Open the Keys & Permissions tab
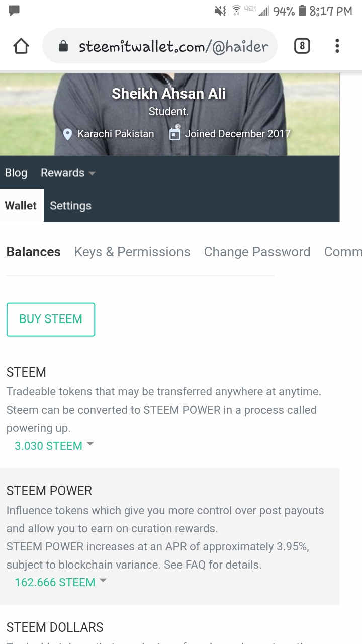Screen dimensions: 362x644 [132, 252]
